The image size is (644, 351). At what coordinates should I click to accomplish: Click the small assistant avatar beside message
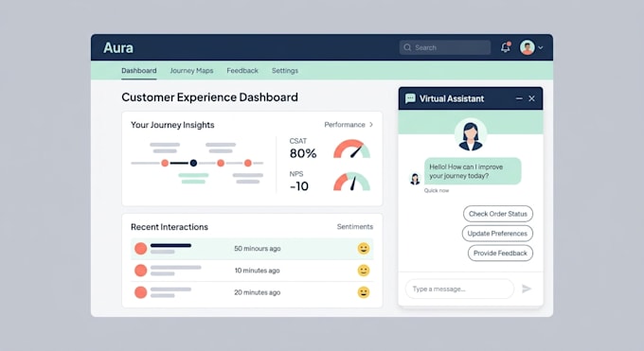pyautogui.click(x=415, y=179)
